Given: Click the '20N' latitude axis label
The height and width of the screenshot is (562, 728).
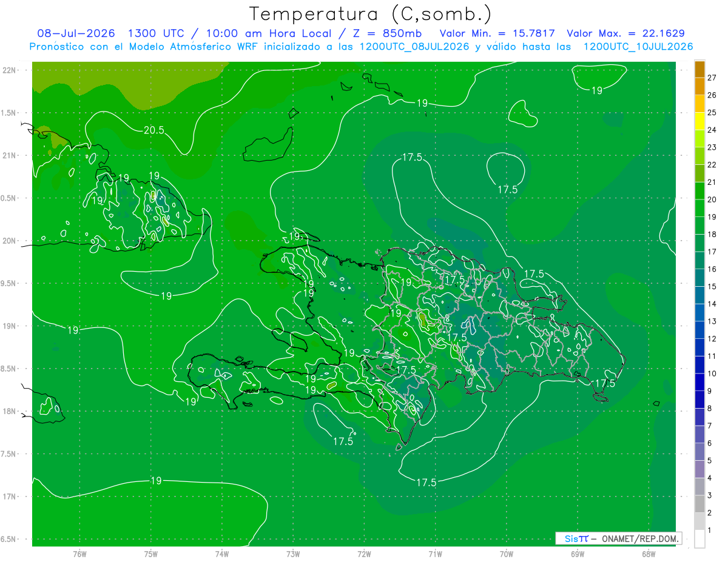Looking at the screenshot, I should [x=9, y=241].
